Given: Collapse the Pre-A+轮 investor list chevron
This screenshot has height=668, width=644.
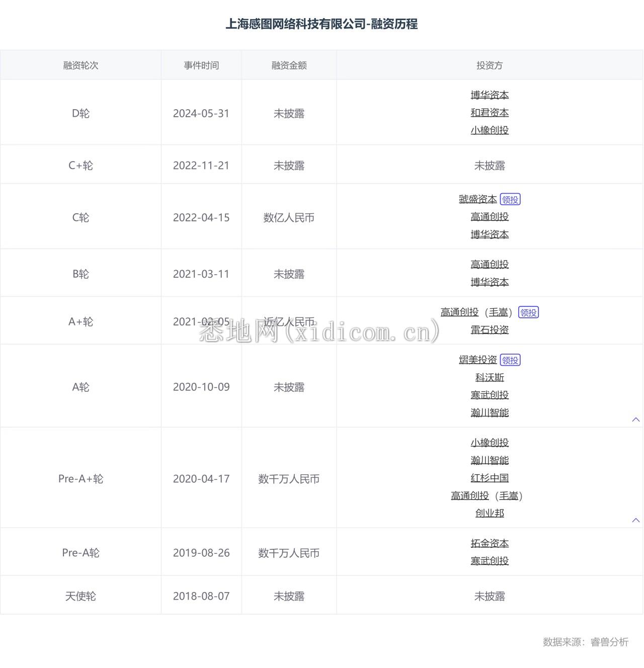Looking at the screenshot, I should coord(636,520).
